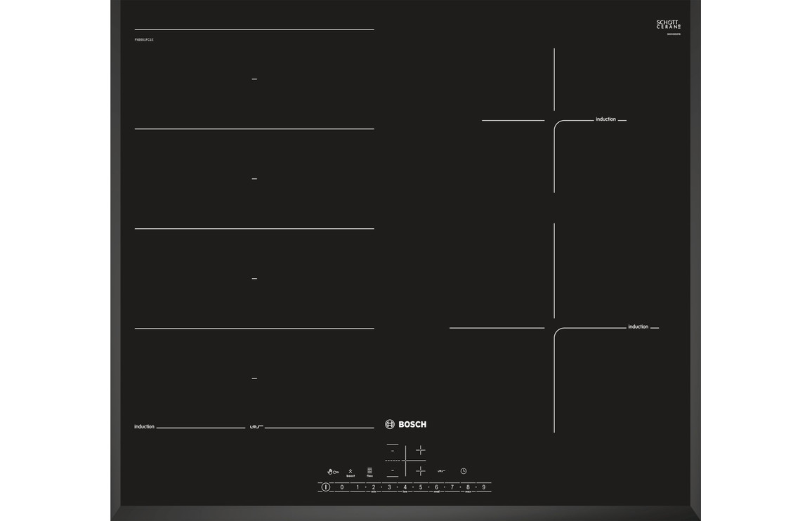This screenshot has width=812, height=521.
Task: Set heat to level 6 (med)
Action: click(436, 487)
